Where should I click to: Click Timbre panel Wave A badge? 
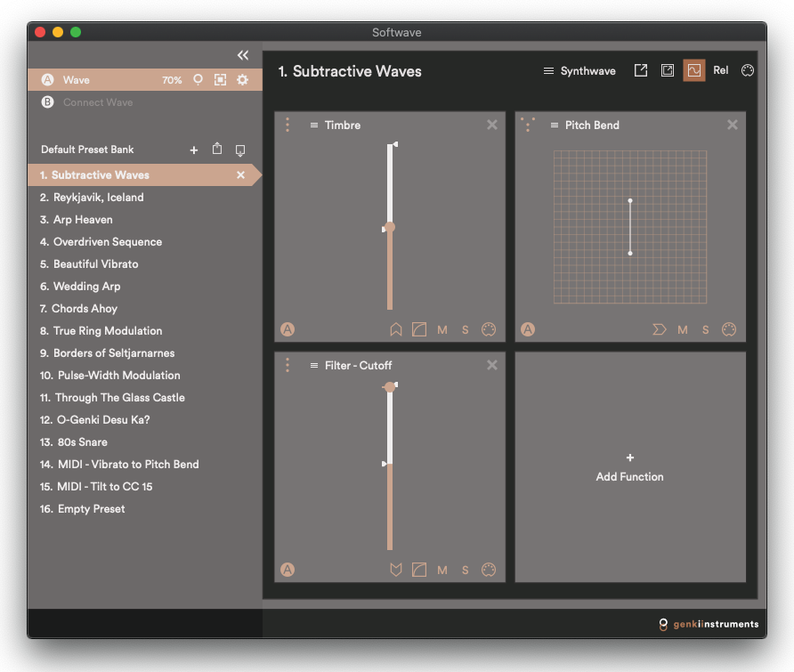click(288, 329)
